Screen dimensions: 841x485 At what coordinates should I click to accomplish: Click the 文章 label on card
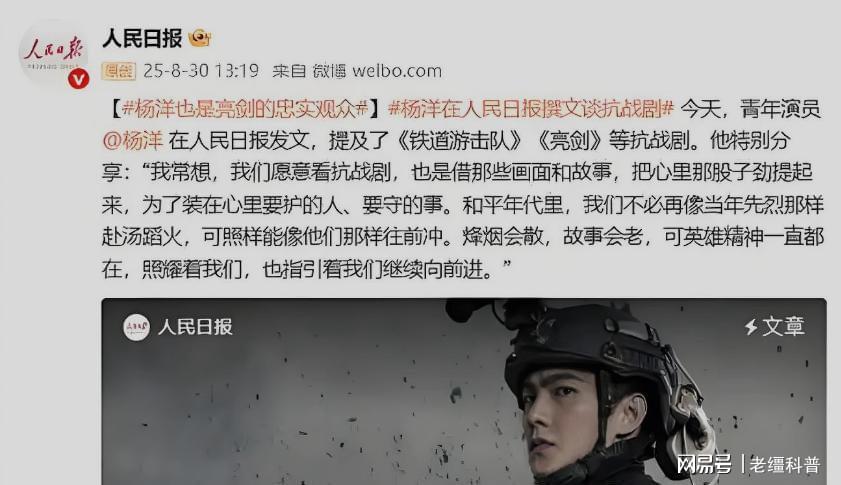coord(783,327)
